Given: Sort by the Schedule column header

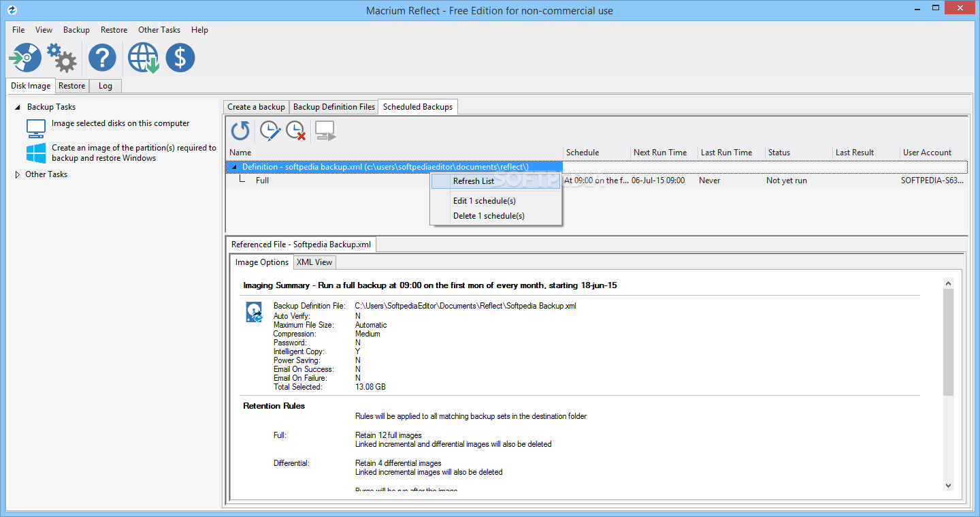Looking at the screenshot, I should point(597,153).
